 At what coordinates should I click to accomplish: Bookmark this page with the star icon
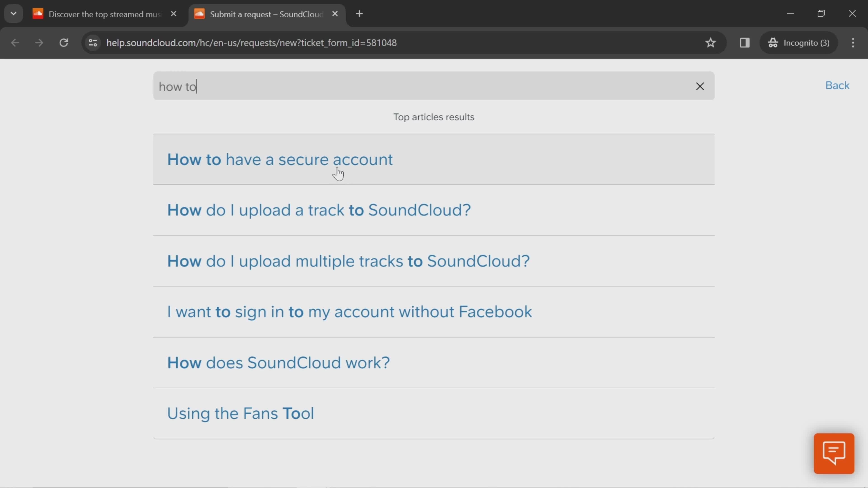710,43
